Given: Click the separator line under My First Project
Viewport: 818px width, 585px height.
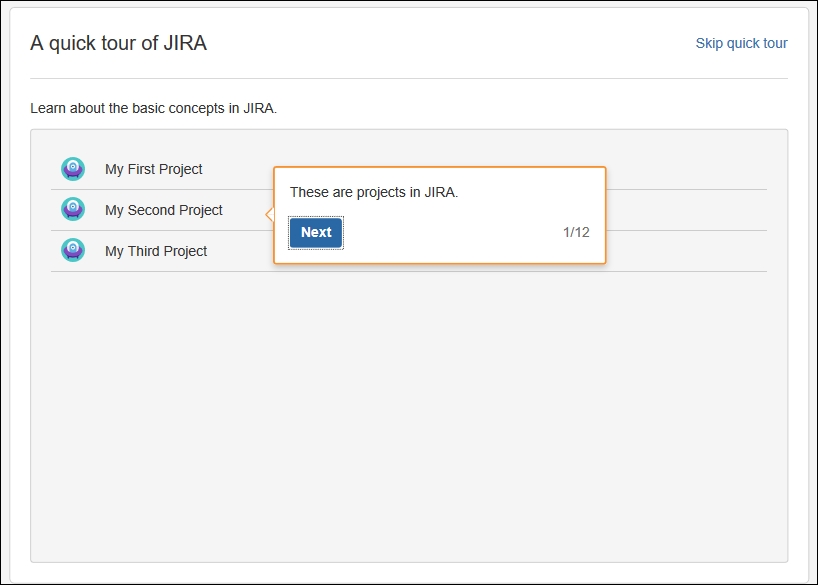Looking at the screenshot, I should point(162,189).
